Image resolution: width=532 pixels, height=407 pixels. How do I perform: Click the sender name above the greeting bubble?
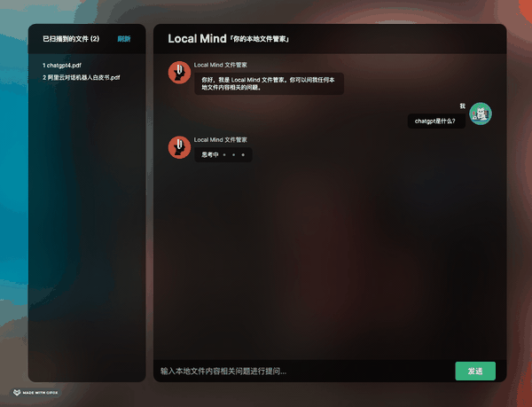tap(221, 65)
